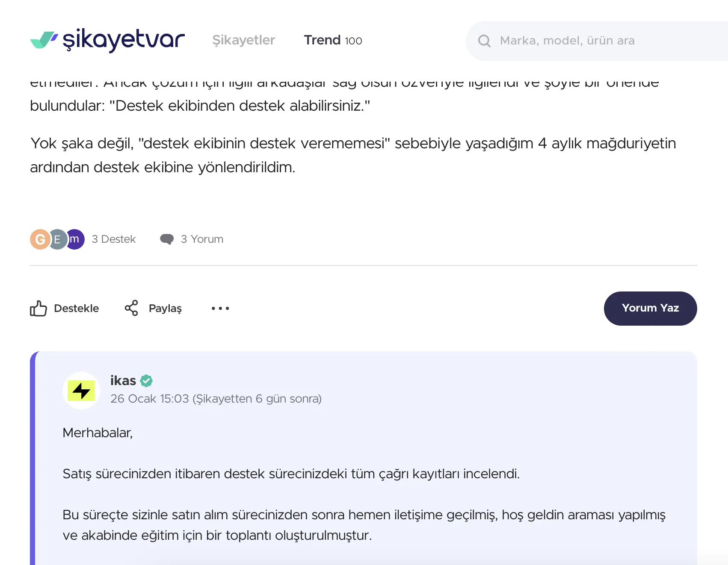This screenshot has height=565, width=728.
Task: Click the thumbs-up Destekle icon
Action: point(38,308)
